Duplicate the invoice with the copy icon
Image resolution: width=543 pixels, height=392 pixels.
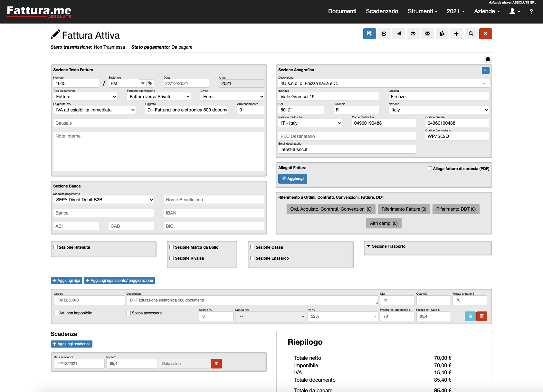(442, 34)
